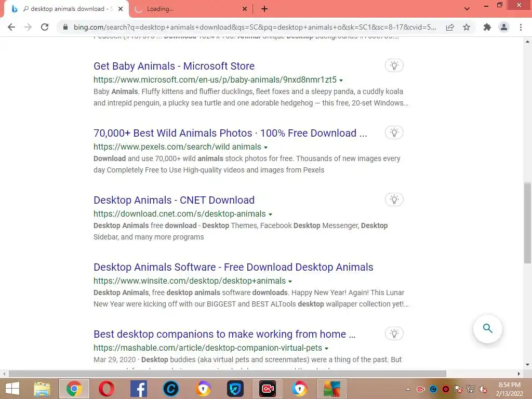This screenshot has height=399, width=532.
Task: Show hidden system tray icons
Action: (408, 390)
